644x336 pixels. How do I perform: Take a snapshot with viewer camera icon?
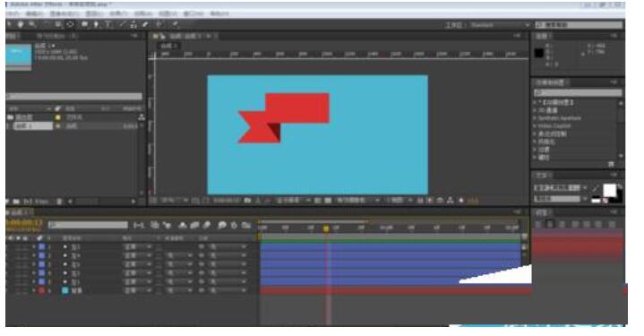click(248, 201)
